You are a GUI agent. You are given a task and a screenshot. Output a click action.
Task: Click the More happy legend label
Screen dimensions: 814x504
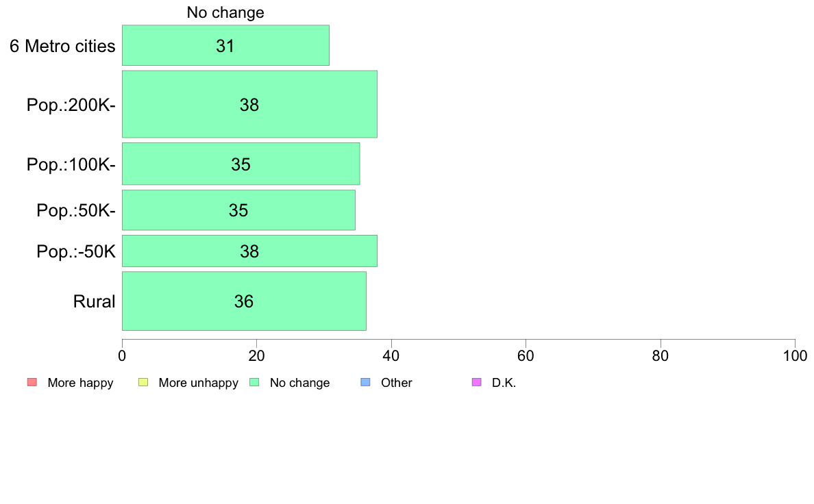point(80,383)
